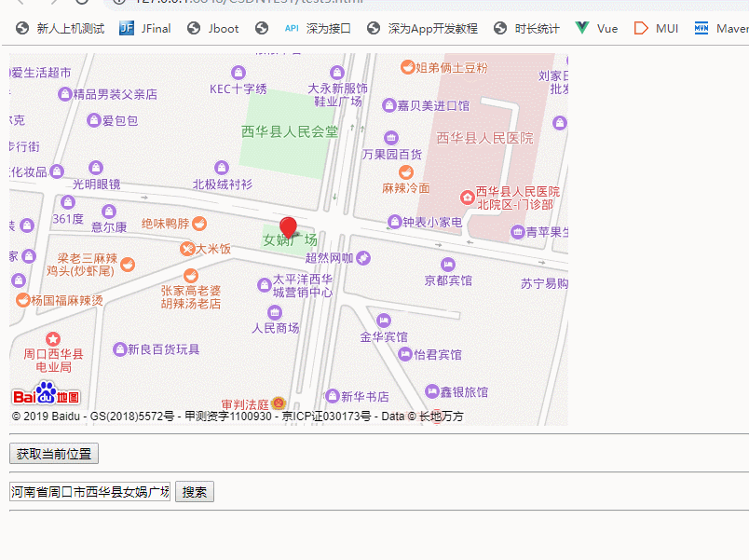Select the 京都宾馆 hotel icon
The height and width of the screenshot is (560, 749).
point(447,265)
